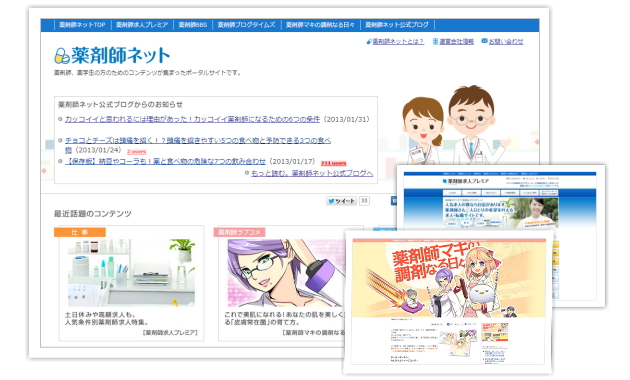
Task: Open the pharmacy desk thumbnail under 仕事
Action: coord(131,273)
